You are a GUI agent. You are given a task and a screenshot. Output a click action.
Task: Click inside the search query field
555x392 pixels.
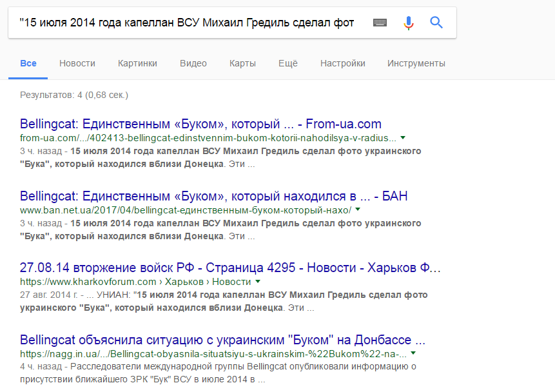[187, 23]
